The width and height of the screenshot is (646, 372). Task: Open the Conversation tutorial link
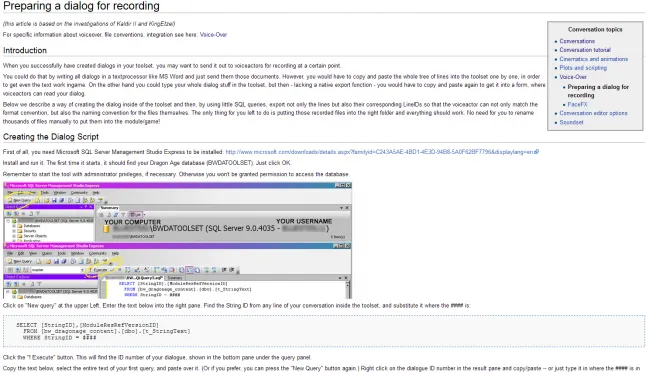[585, 50]
